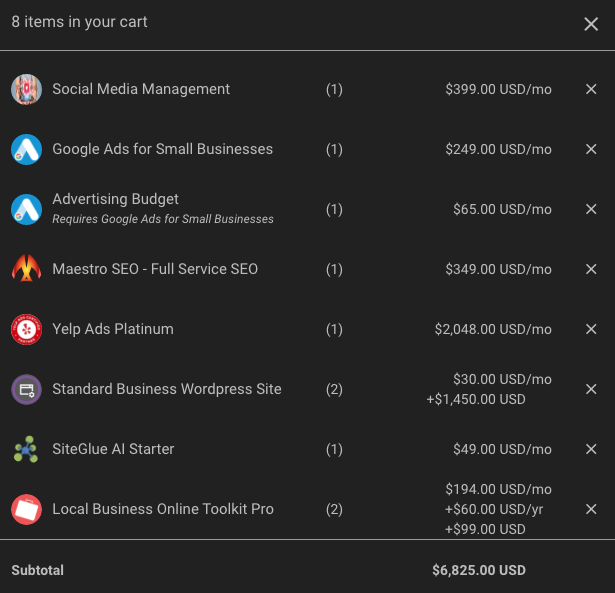Click the Google Ads for Small Businesses logo
The height and width of the screenshot is (593, 615).
click(x=26, y=149)
